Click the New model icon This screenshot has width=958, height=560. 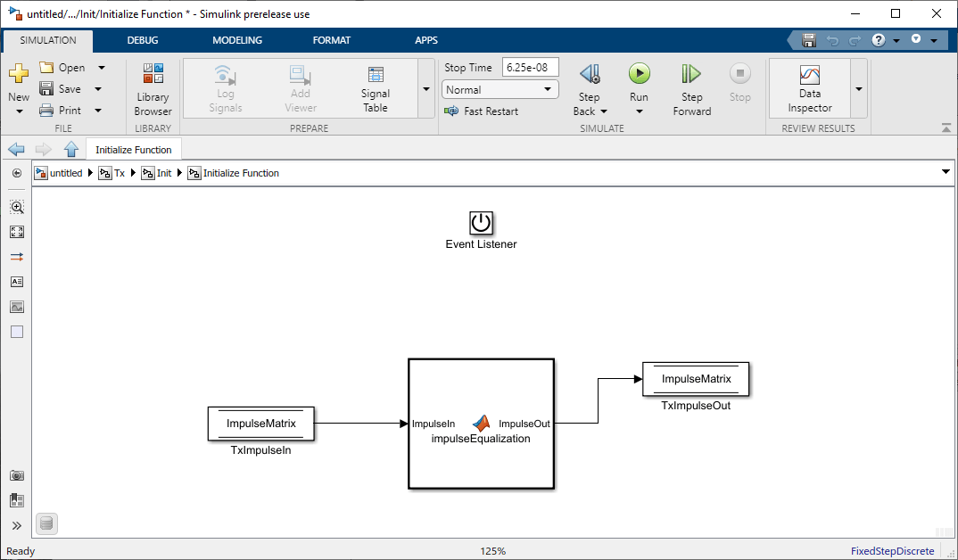click(19, 73)
